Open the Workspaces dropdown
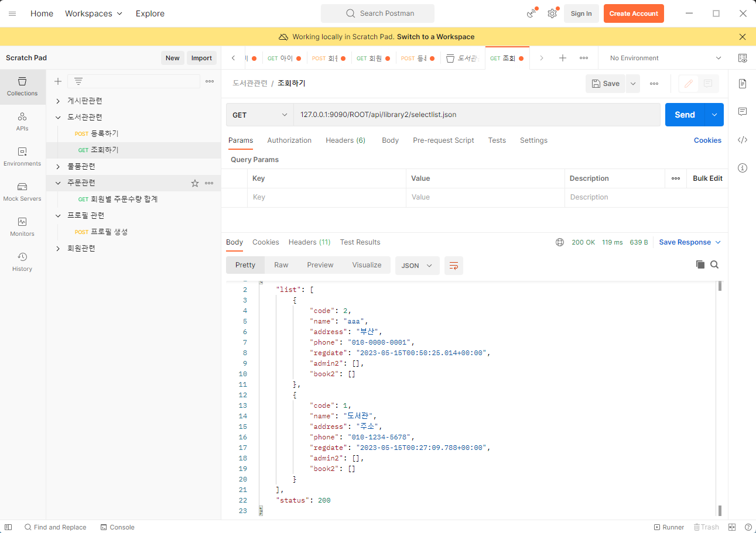Viewport: 756px width, 533px height. (x=94, y=13)
